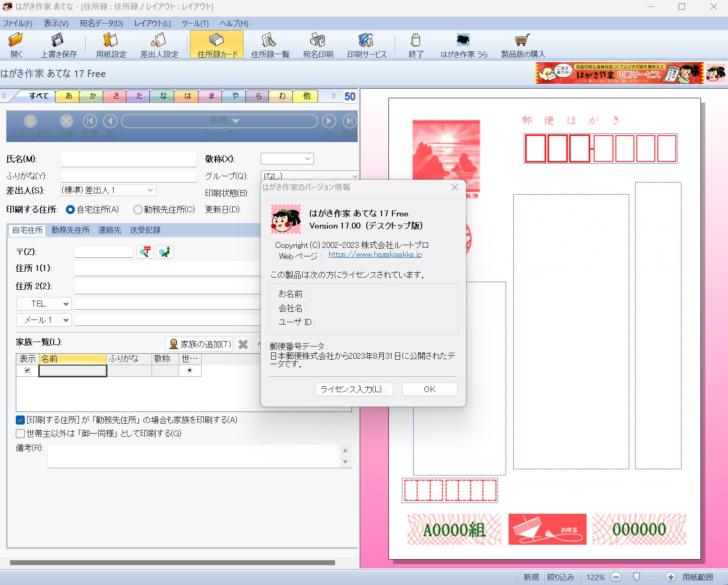Click inside the 氏名(M) name field
728x585 pixels.
click(129, 159)
